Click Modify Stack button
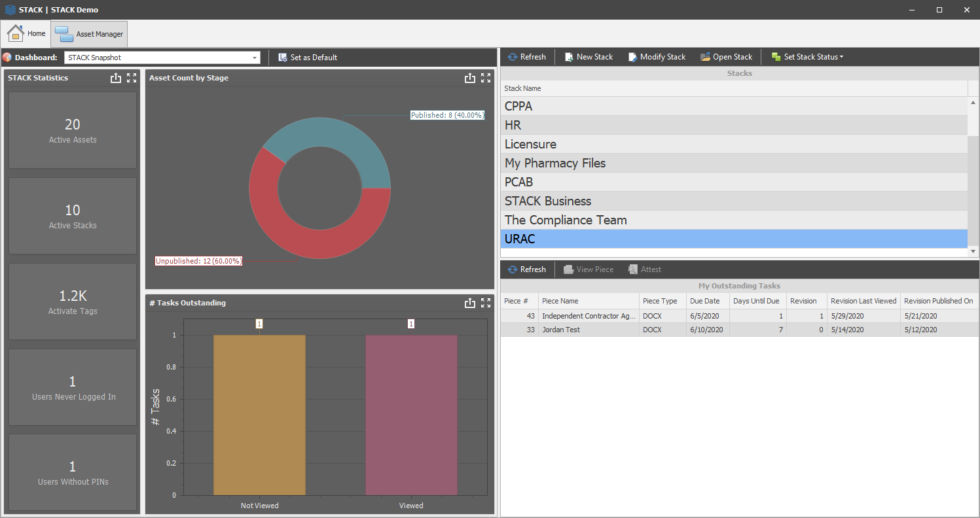 click(657, 57)
